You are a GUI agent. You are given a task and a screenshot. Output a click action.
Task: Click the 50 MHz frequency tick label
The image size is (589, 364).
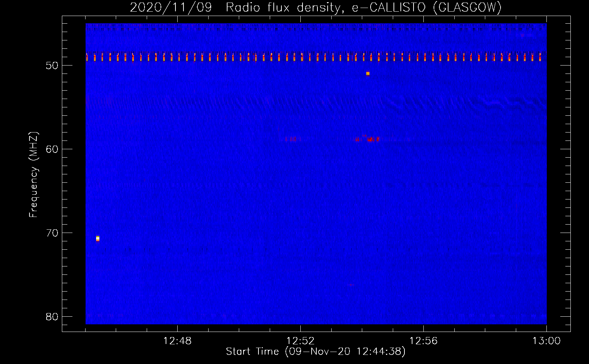tap(52, 66)
